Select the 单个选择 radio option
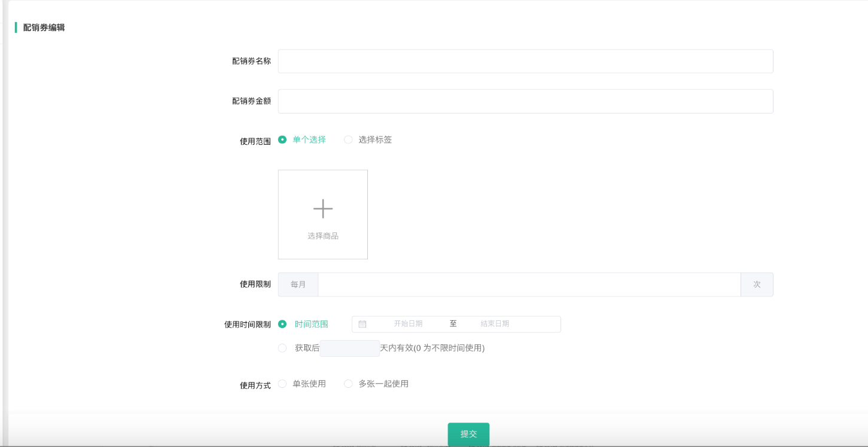The image size is (868, 447). (282, 140)
